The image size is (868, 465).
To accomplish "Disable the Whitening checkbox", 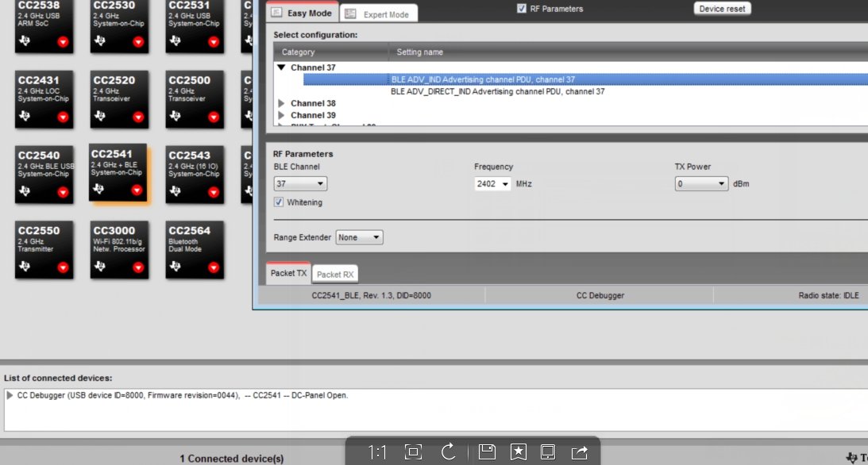I will pyautogui.click(x=279, y=202).
